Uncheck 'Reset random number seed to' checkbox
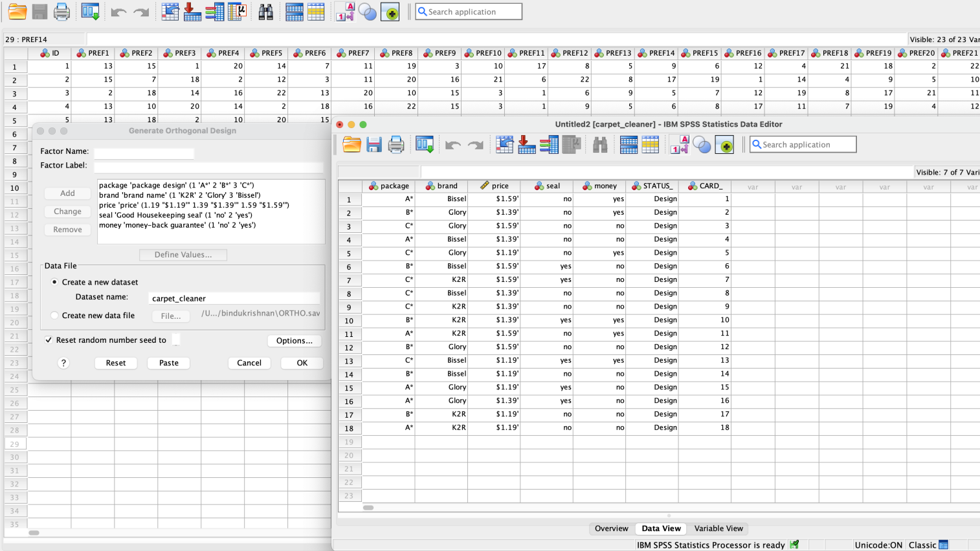The width and height of the screenshot is (980, 551). pos(49,340)
